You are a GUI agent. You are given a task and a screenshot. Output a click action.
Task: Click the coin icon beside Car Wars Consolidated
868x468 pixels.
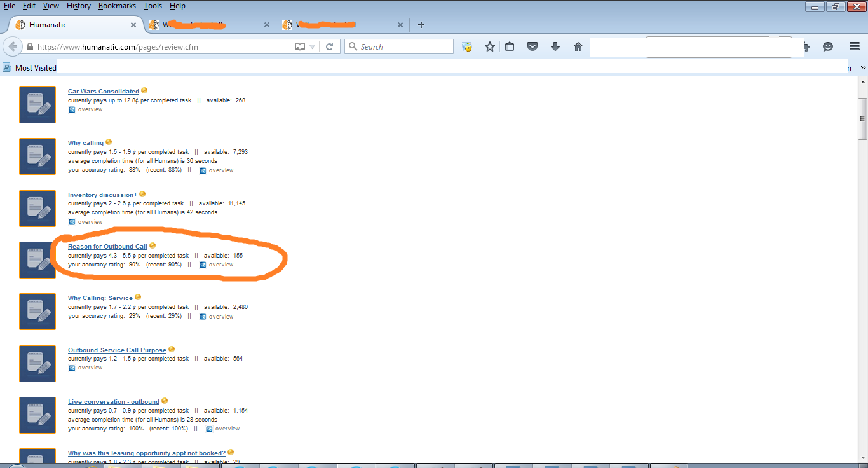(x=144, y=90)
